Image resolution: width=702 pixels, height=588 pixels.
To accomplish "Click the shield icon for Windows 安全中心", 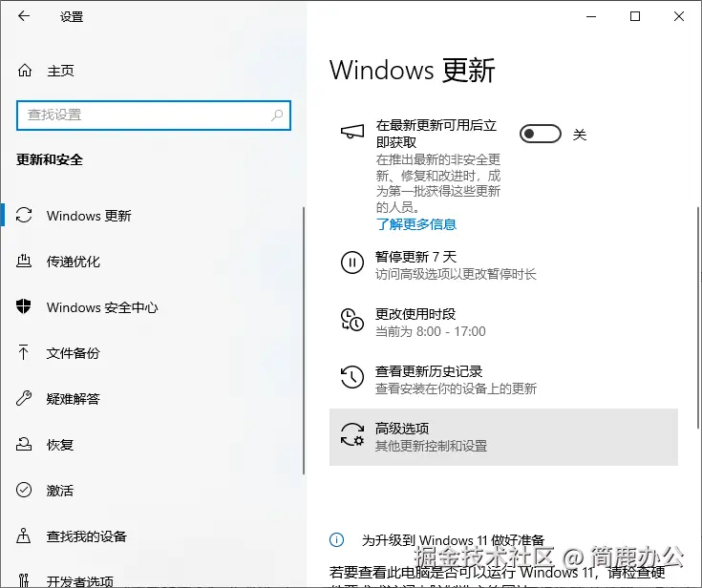I will [23, 306].
